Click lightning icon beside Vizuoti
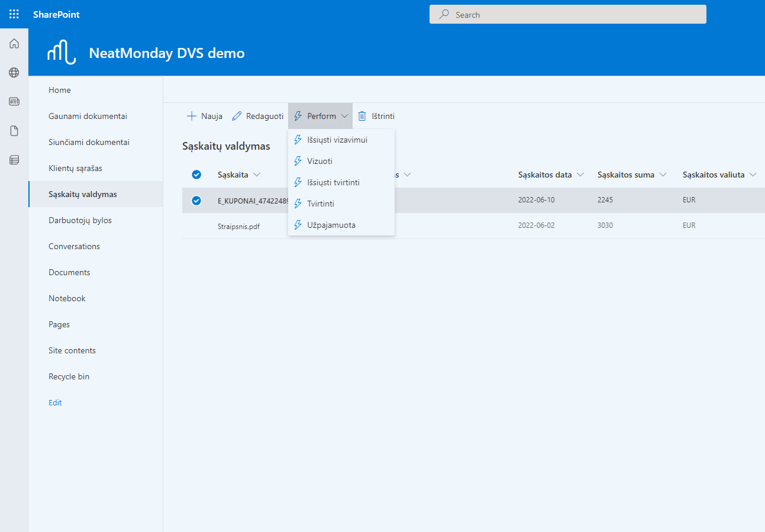The width and height of the screenshot is (765, 532). tap(298, 161)
